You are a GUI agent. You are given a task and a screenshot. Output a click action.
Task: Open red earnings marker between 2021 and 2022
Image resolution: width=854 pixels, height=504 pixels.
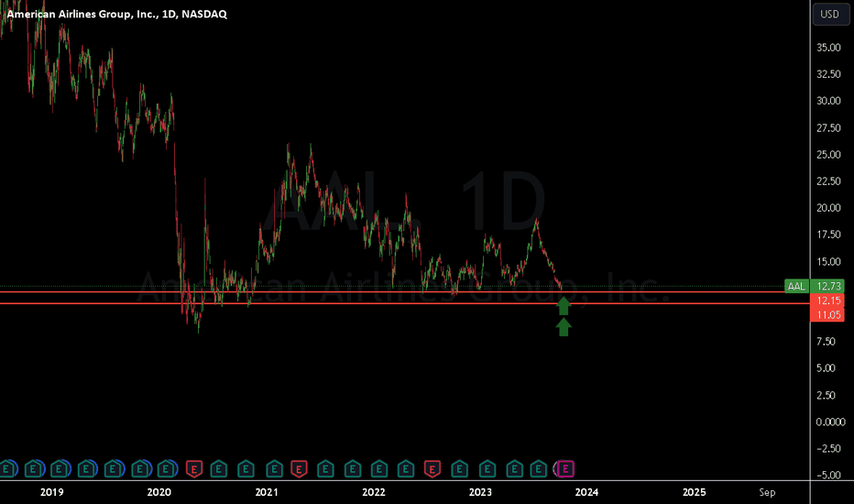299,468
